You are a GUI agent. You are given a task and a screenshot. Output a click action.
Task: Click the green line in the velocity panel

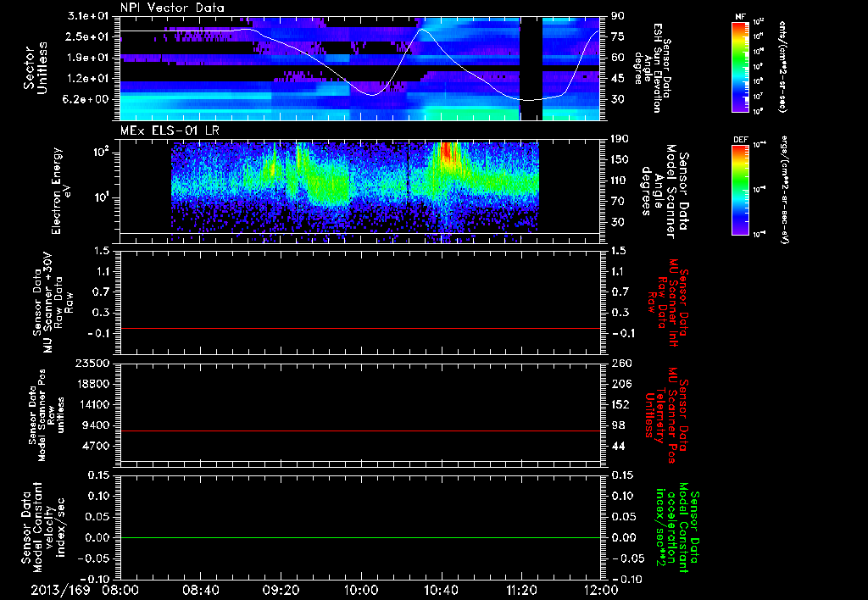coord(360,537)
